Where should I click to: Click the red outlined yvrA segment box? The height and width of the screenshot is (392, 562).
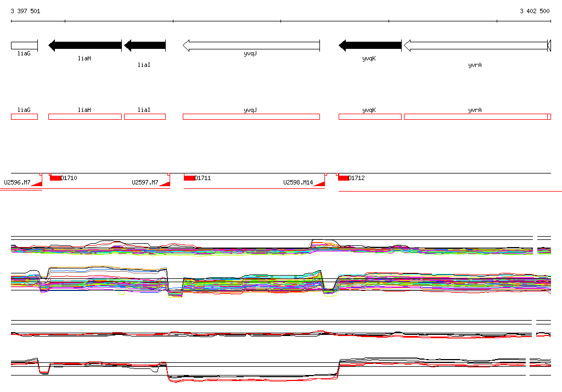pos(477,116)
